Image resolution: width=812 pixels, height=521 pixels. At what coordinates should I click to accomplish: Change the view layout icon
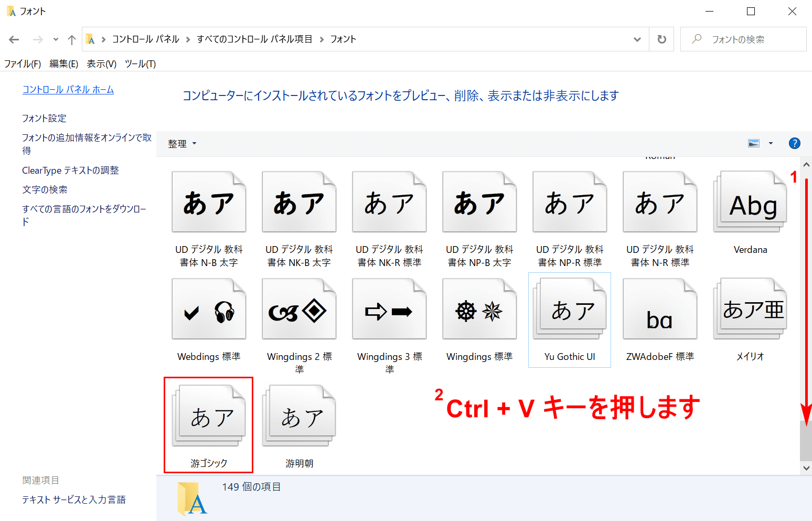(754, 143)
